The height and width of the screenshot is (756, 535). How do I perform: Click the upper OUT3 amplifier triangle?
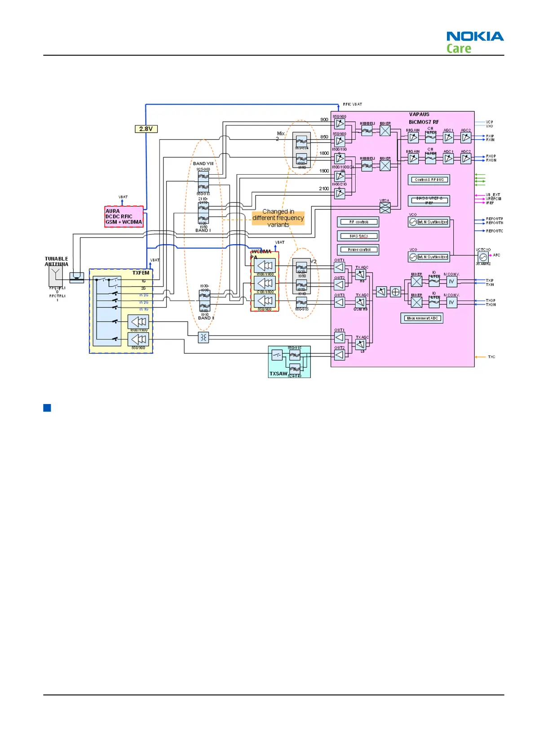click(x=340, y=302)
